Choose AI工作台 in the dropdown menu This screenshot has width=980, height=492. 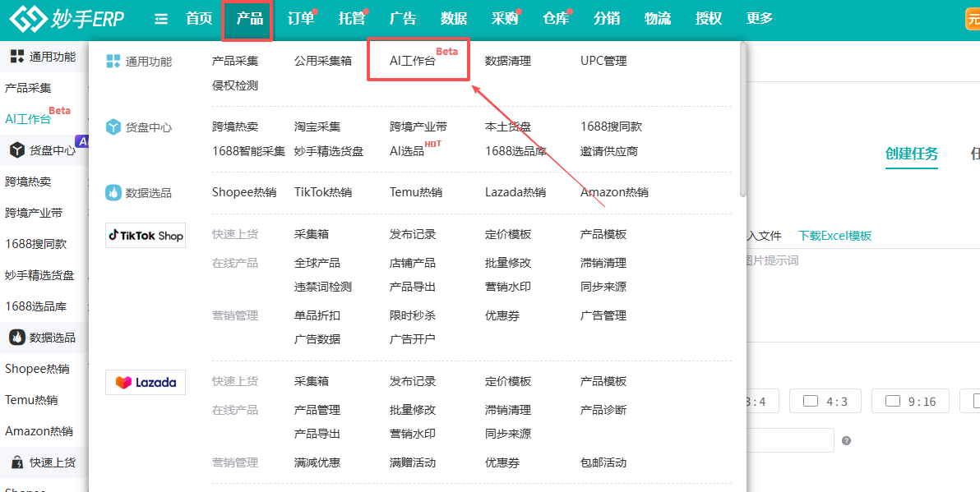(413, 61)
